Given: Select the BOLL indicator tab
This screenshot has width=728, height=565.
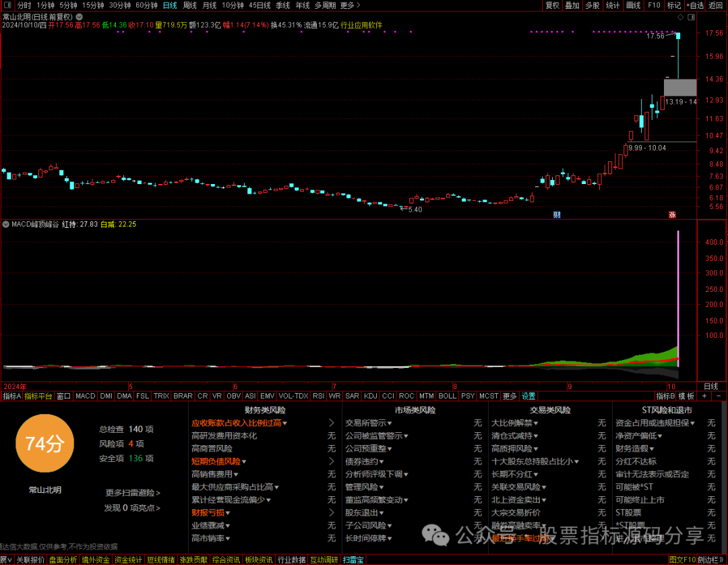Looking at the screenshot, I should tap(447, 396).
